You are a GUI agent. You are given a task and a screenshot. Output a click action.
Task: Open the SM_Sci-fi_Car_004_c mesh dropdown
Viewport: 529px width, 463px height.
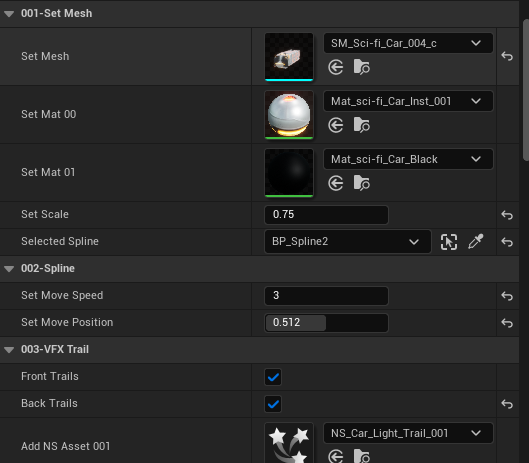[408, 43]
